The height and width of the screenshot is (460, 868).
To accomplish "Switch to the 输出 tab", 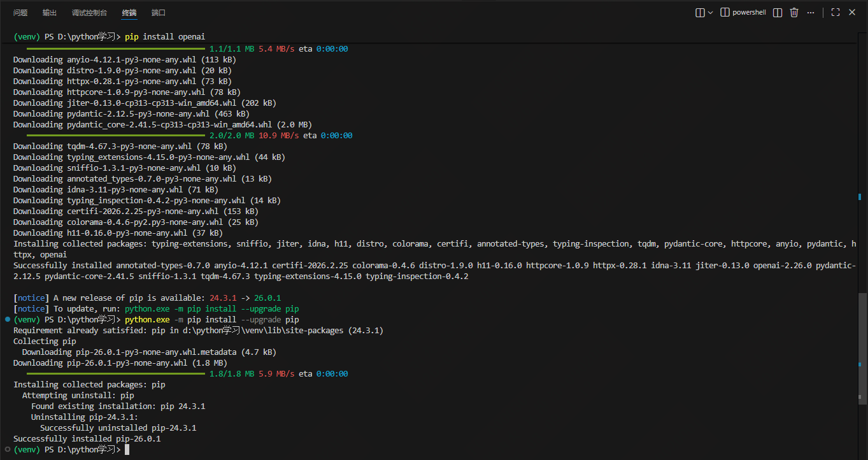I will click(50, 13).
